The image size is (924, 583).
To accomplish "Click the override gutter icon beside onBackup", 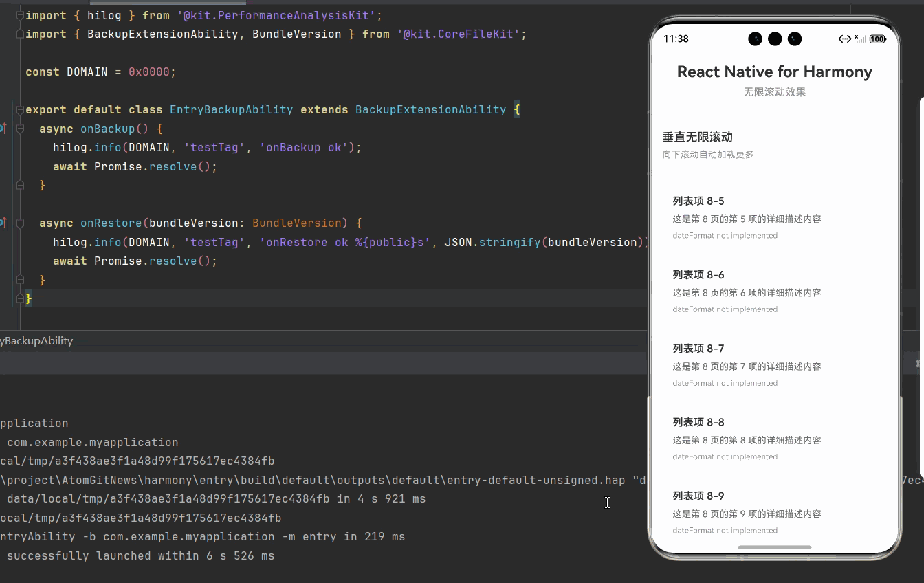I will pyautogui.click(x=3, y=129).
